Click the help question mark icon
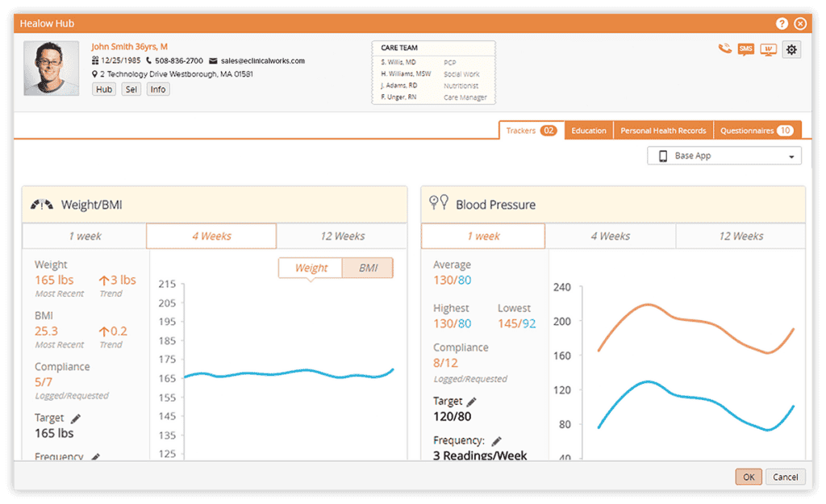Viewport: 826px width, 504px height. coord(782,23)
